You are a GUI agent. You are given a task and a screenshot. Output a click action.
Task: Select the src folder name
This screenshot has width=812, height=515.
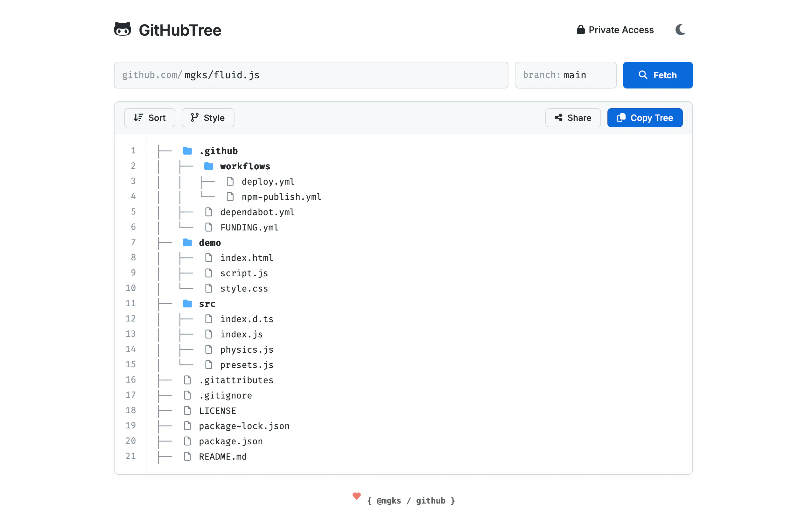point(207,304)
